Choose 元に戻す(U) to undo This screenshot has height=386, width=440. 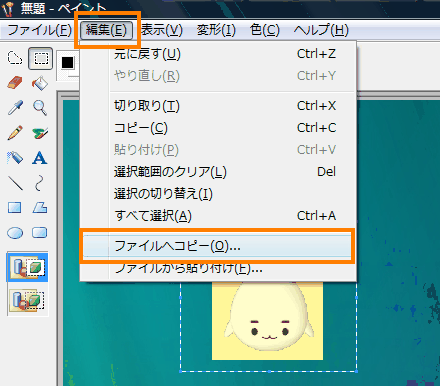218,54
